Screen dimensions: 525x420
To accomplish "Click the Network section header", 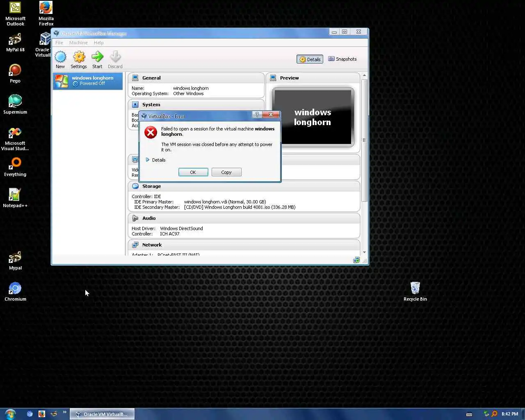I will (244, 245).
